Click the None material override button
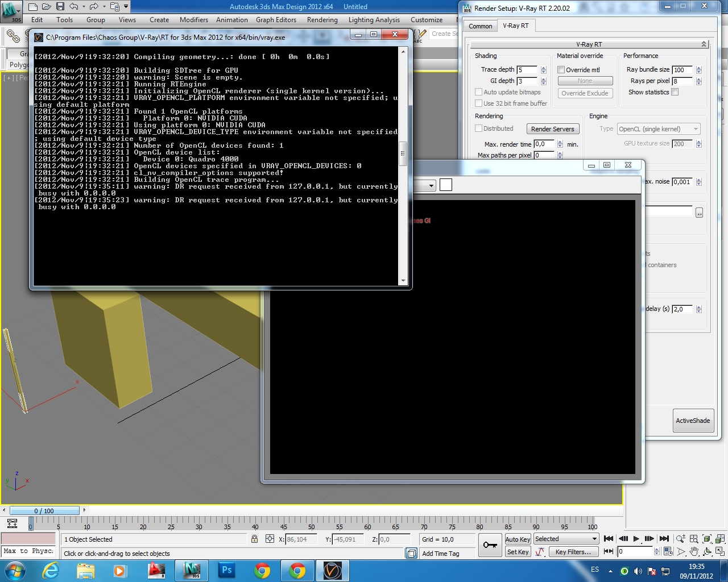Image resolution: width=728 pixels, height=582 pixels. coord(585,81)
